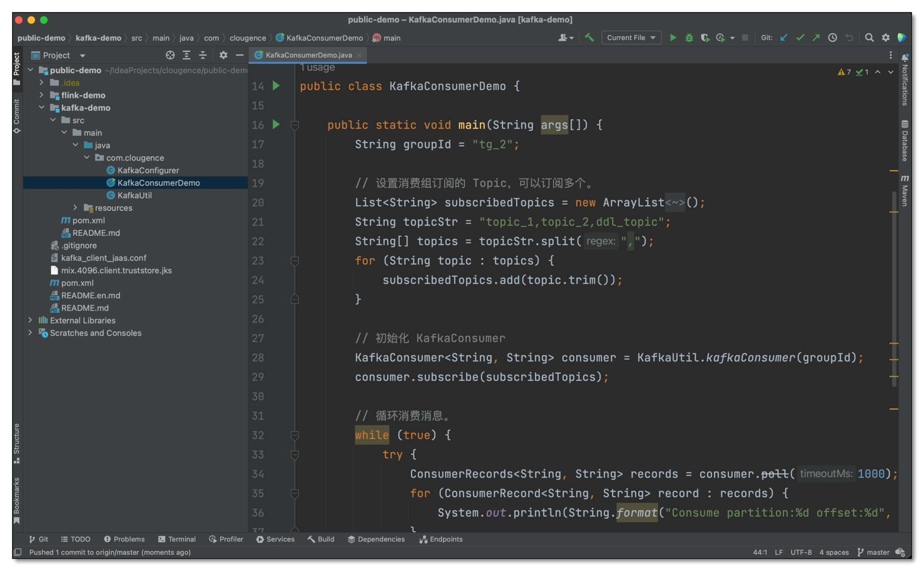Close the KafkaConsumerDemo.java tab
924x571 pixels.
pos(360,55)
